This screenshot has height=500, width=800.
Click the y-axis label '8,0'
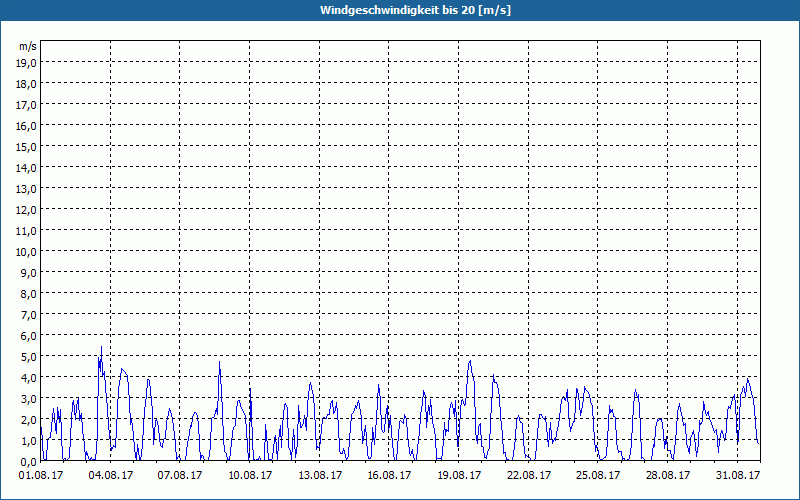click(x=29, y=294)
